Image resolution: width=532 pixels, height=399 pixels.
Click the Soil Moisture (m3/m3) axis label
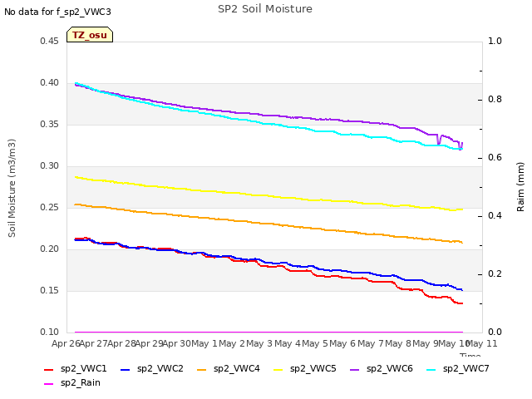(12, 188)
